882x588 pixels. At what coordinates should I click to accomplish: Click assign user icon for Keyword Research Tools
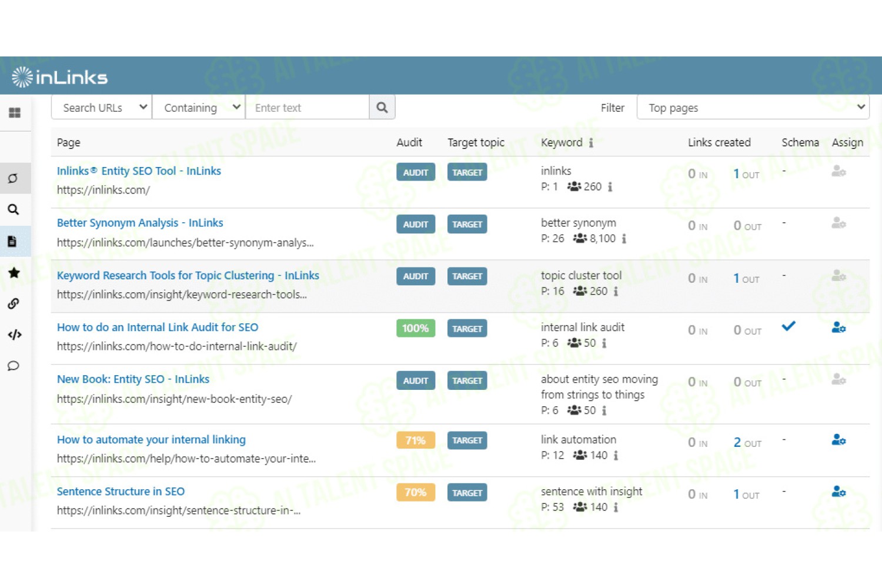pyautogui.click(x=838, y=275)
